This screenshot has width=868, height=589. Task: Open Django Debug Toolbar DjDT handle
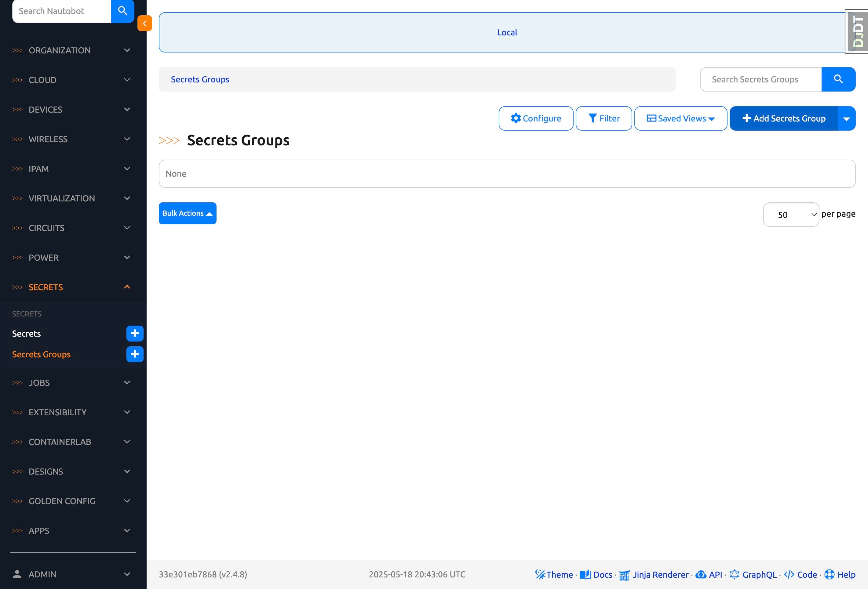coord(858,32)
